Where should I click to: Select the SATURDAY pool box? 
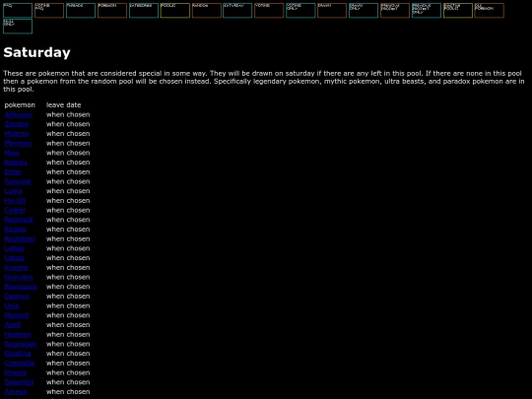[x=237, y=11]
